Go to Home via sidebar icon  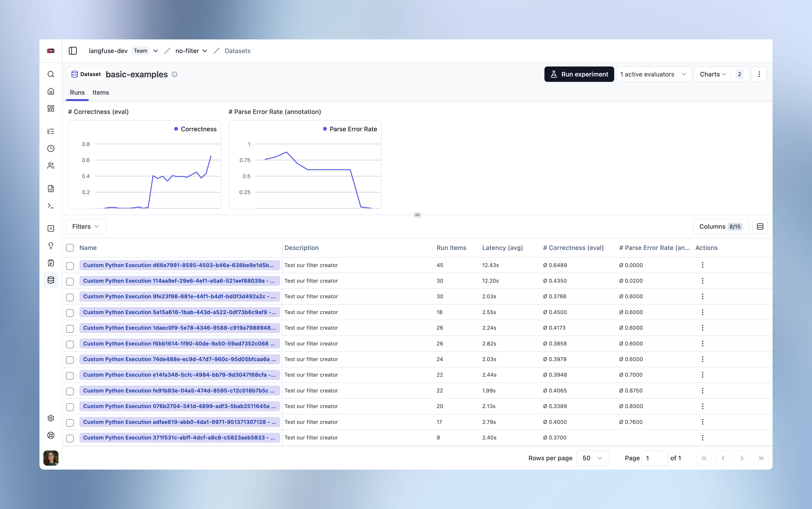pyautogui.click(x=51, y=91)
